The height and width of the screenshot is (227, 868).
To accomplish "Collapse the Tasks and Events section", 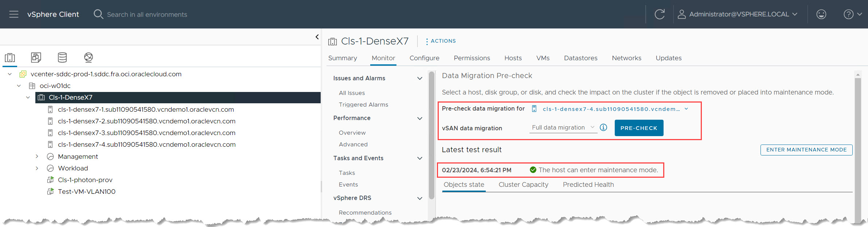I will (x=420, y=158).
